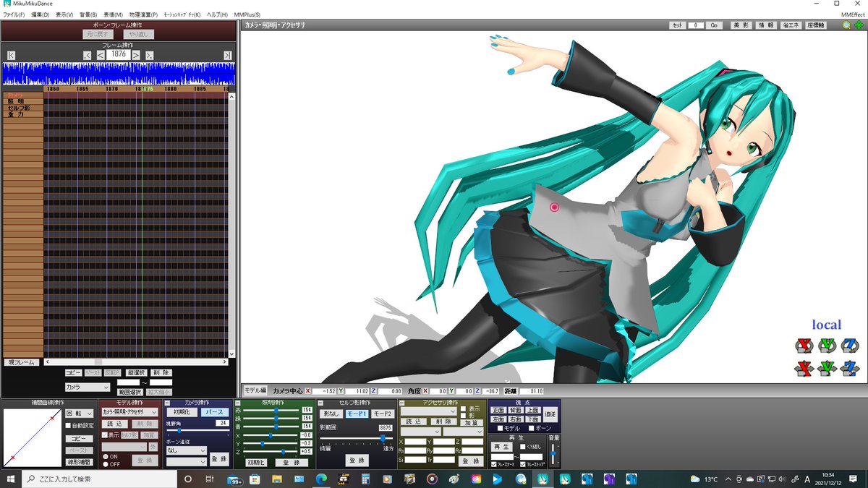Collapse the 照明操作 panel with its minus icon
Viewport: 868px width, 488px height.
coord(237,403)
